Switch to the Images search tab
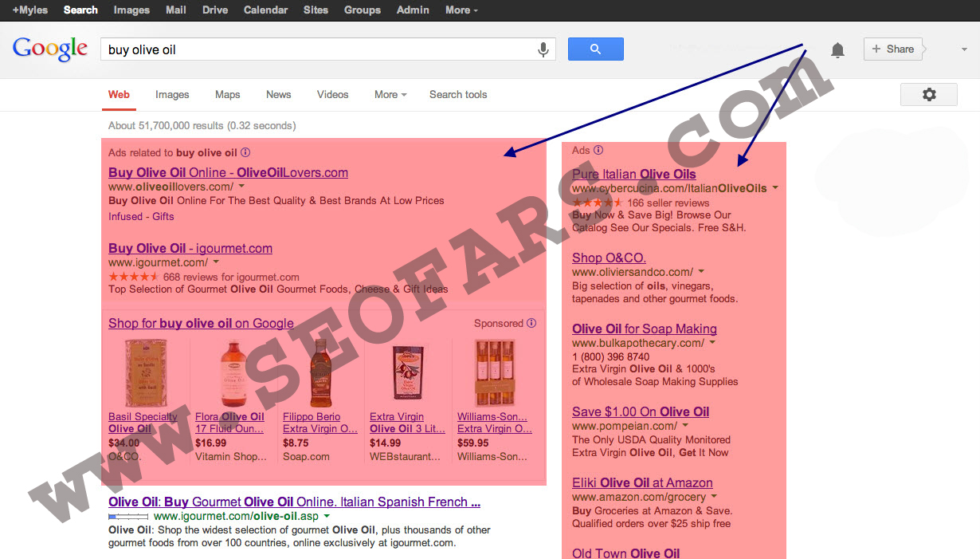Image resolution: width=980 pixels, height=559 pixels. coord(172,94)
